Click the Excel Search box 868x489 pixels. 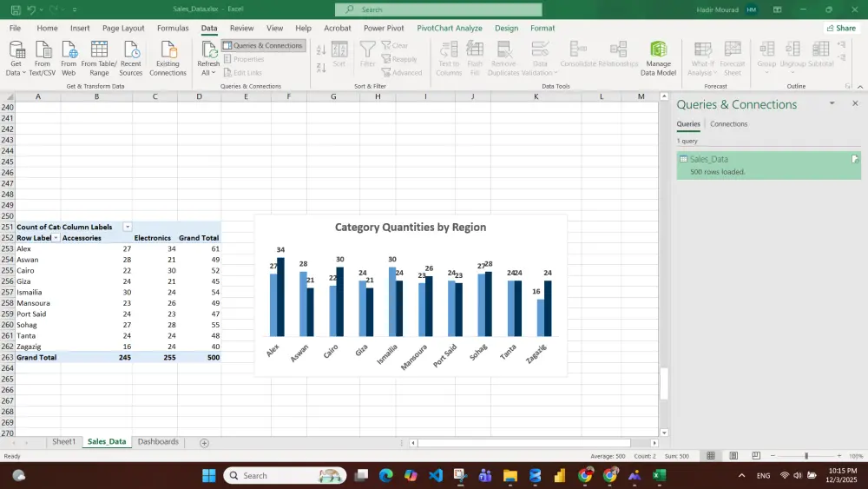[x=438, y=10]
